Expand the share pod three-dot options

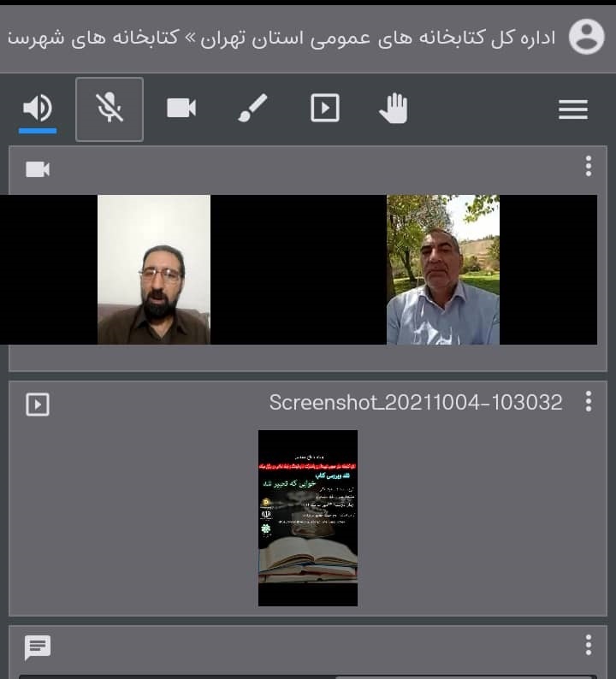coord(588,402)
